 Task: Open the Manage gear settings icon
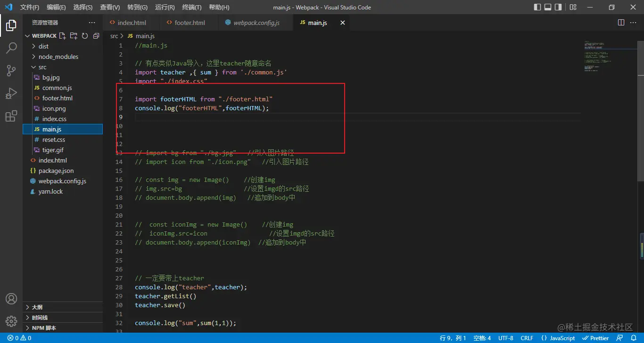(x=11, y=321)
